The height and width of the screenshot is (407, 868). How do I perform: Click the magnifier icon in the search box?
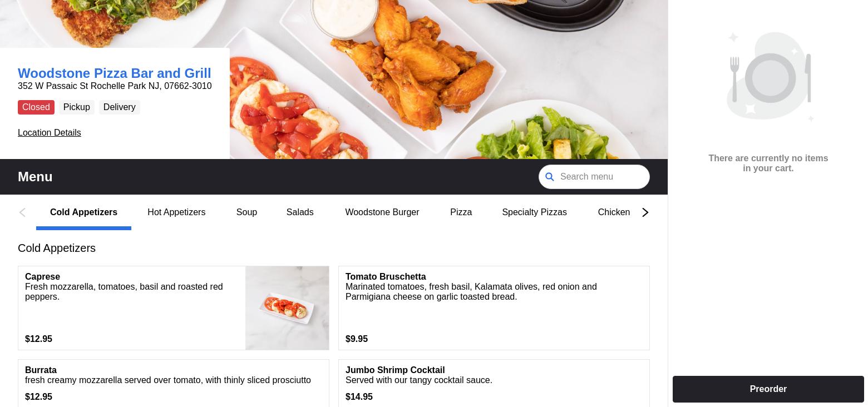pyautogui.click(x=550, y=177)
